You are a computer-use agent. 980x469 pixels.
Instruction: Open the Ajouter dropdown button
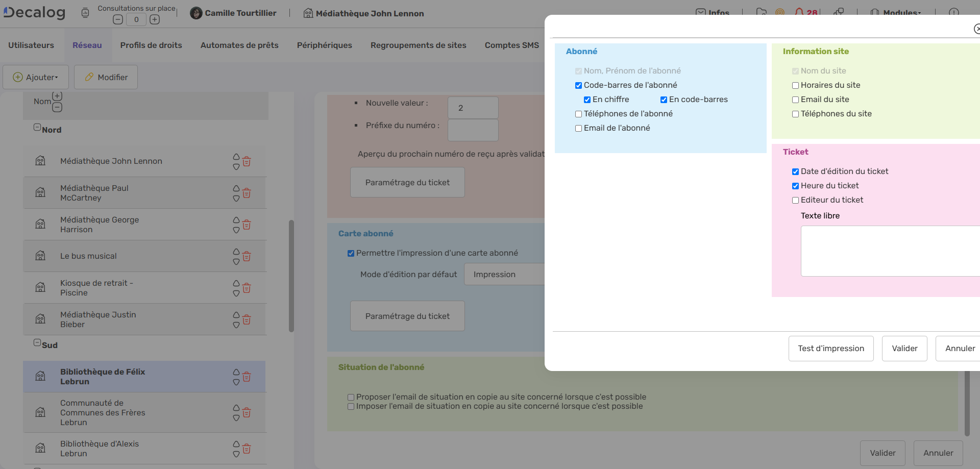[x=36, y=77]
